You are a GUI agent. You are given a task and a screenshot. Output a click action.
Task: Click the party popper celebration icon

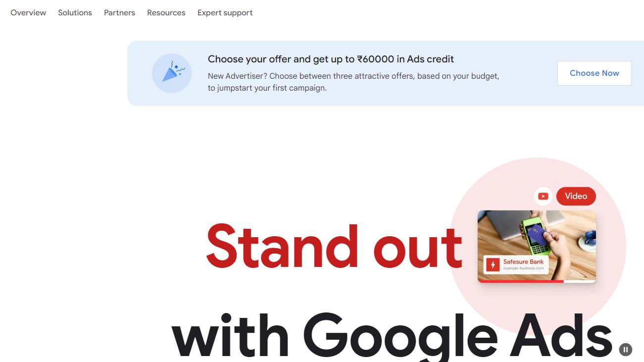pos(171,73)
